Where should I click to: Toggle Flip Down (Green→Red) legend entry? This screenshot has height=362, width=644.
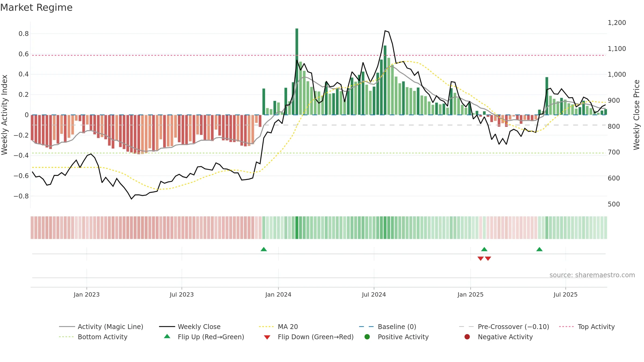click(309, 337)
